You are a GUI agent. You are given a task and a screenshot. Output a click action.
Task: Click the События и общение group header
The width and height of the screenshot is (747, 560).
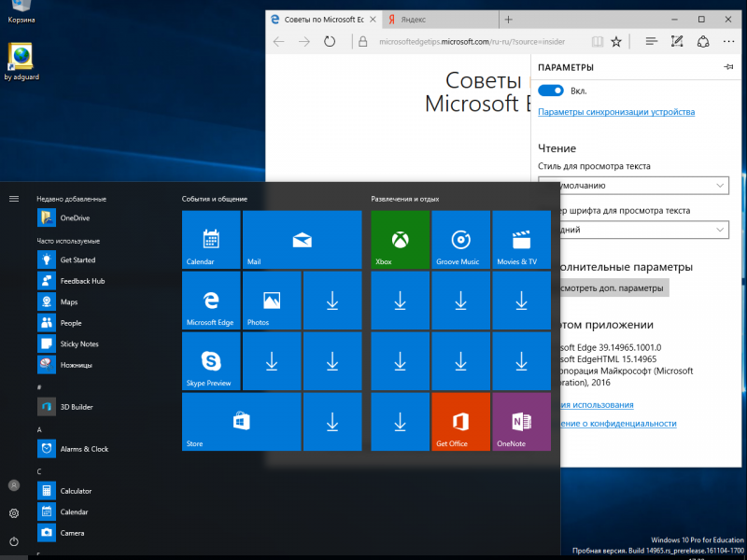(x=215, y=199)
